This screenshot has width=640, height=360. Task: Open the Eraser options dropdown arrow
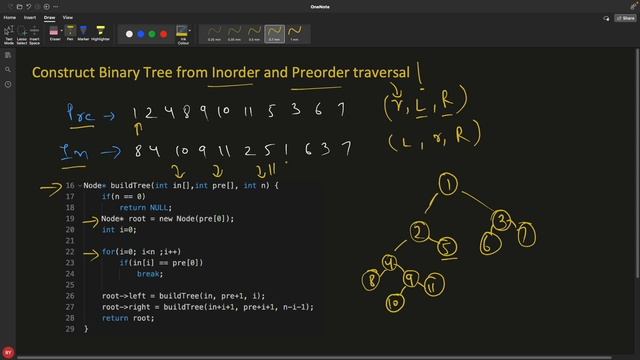pos(62,31)
